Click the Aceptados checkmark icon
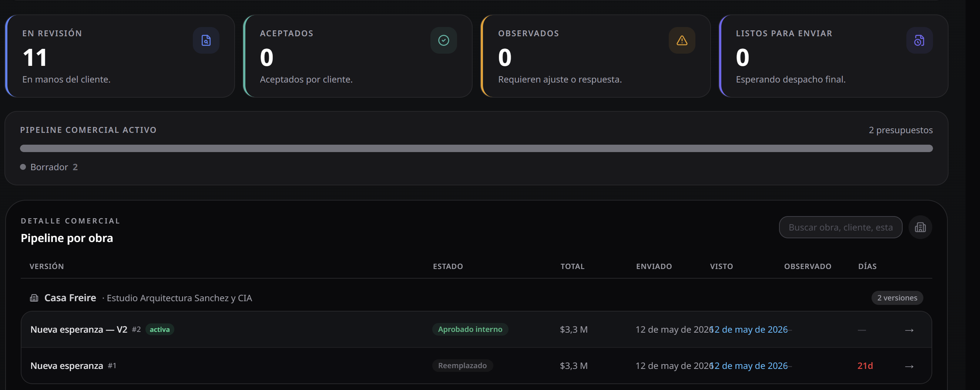The width and height of the screenshot is (980, 390). coord(444,40)
